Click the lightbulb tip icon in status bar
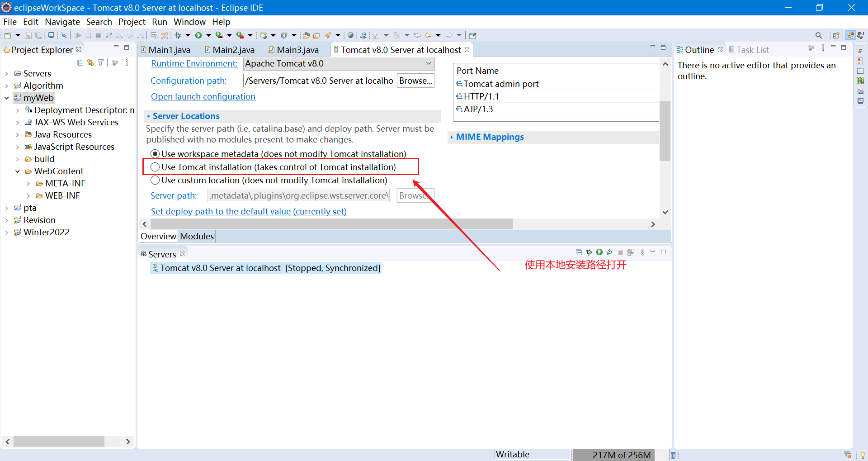Viewport: 868px width, 461px height. [x=863, y=455]
